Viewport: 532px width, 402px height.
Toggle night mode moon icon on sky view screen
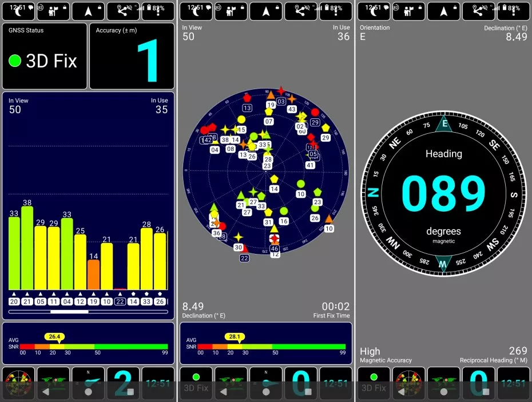coord(196,11)
